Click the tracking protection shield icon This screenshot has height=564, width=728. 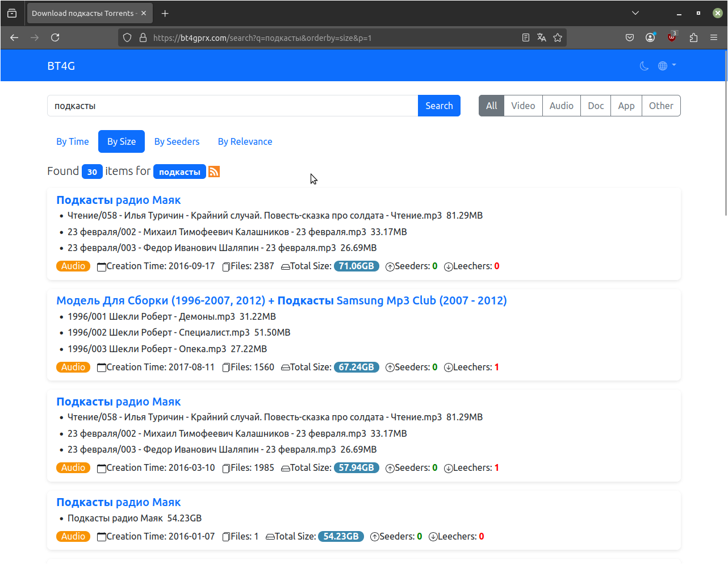(x=127, y=37)
